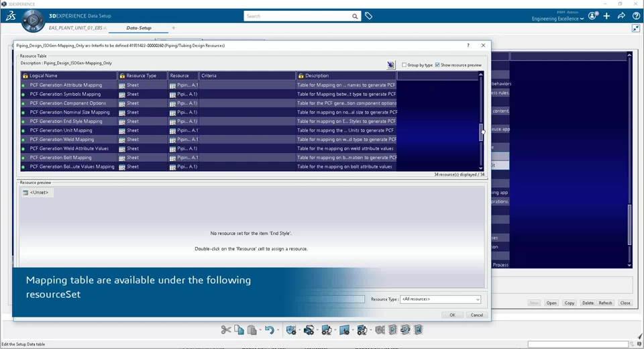Click the chip document with arrows icon
Viewport: 644px width, 349px height.
(x=405, y=330)
